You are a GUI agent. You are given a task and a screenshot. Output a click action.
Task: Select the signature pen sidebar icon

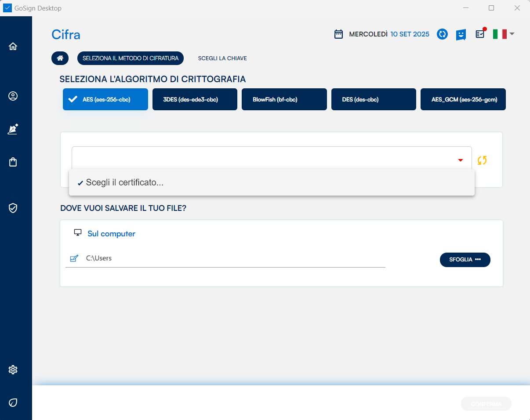pos(13,129)
